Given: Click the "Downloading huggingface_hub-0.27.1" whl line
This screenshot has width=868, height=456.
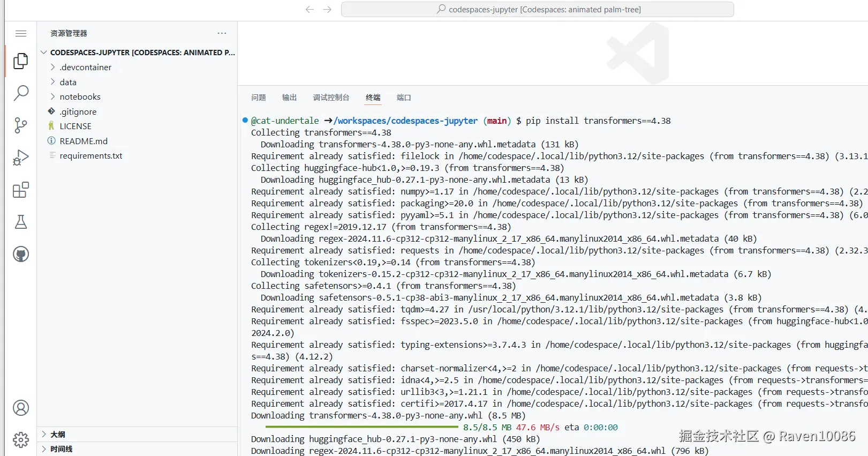Looking at the screenshot, I should click(x=396, y=439).
